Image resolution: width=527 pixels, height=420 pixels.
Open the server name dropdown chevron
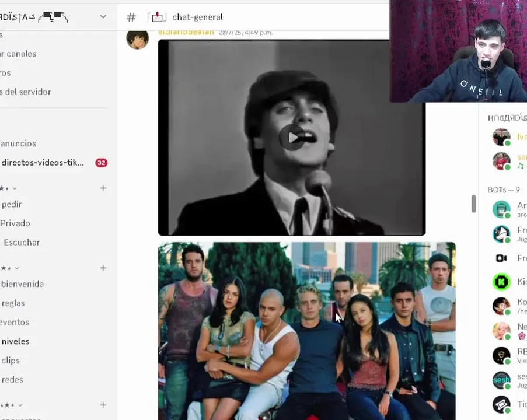[x=103, y=16]
